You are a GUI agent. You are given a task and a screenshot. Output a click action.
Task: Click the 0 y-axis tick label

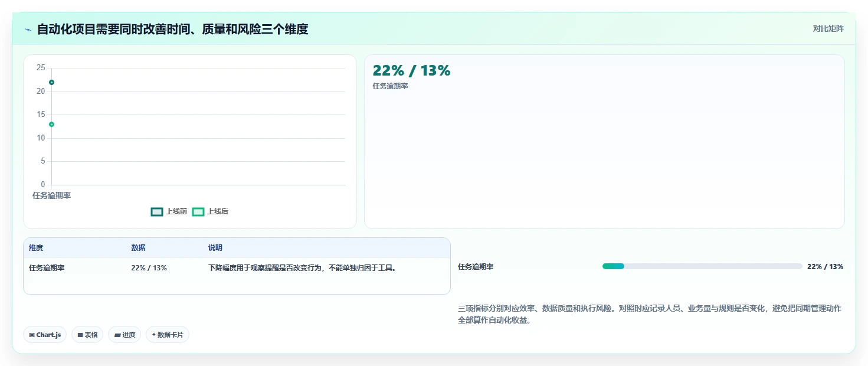point(43,185)
